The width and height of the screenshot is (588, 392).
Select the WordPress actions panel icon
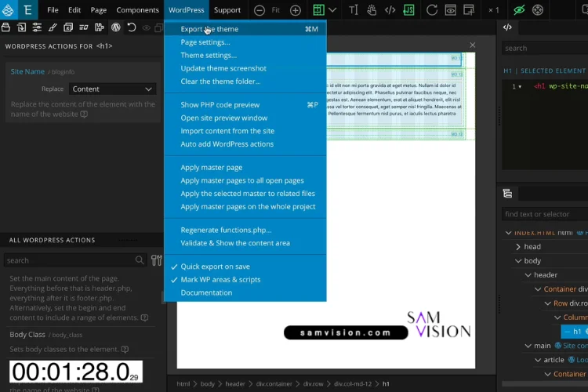[116, 27]
